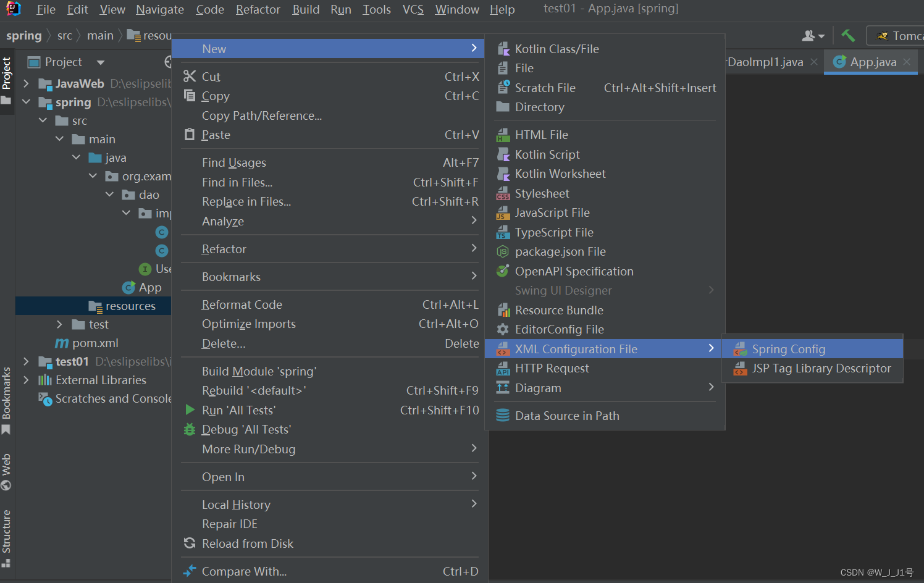Click the TypeScript File icon
The height and width of the screenshot is (583, 924).
click(503, 232)
